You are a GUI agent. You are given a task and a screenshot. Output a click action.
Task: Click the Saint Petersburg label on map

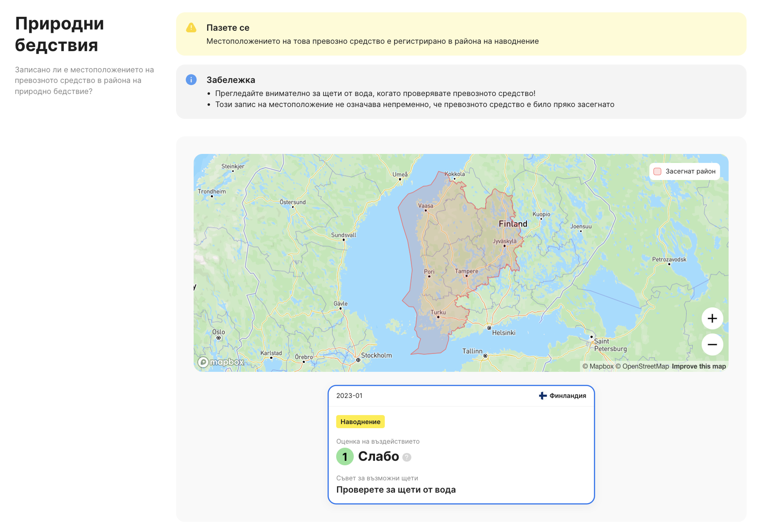[610, 345]
